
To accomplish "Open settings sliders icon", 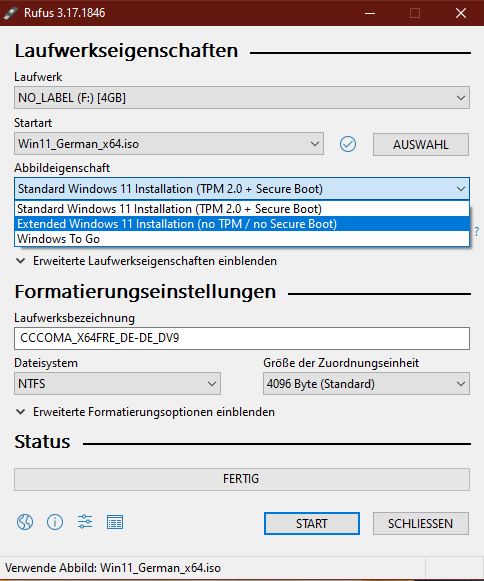I will click(x=85, y=522).
